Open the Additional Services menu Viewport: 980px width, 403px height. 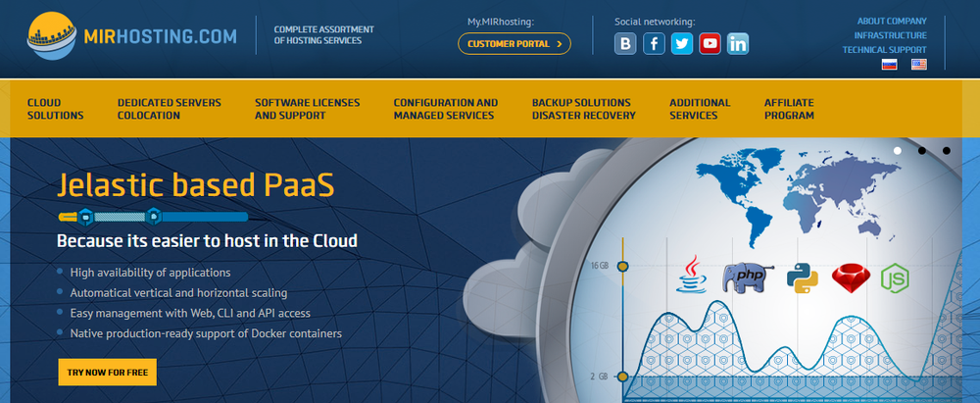pos(700,109)
